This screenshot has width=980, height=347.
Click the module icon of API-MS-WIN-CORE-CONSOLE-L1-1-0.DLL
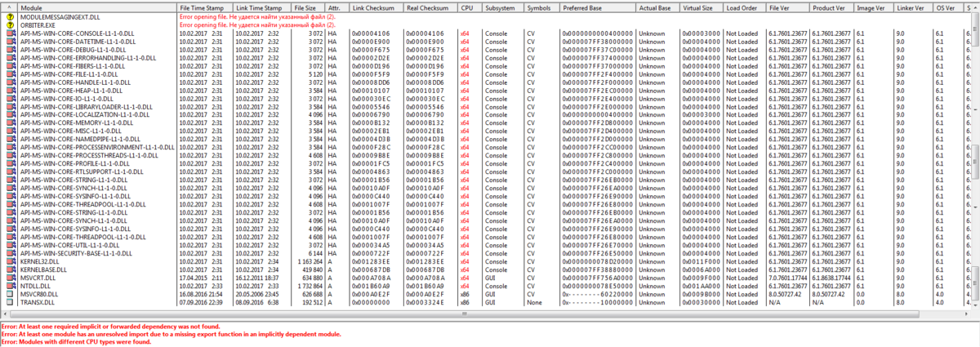tap(11, 33)
